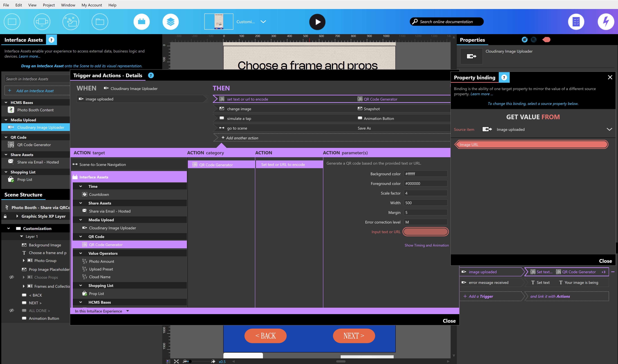
Task: Toggle lock on Graphic Style XP Layer
Action: [x=5, y=216]
